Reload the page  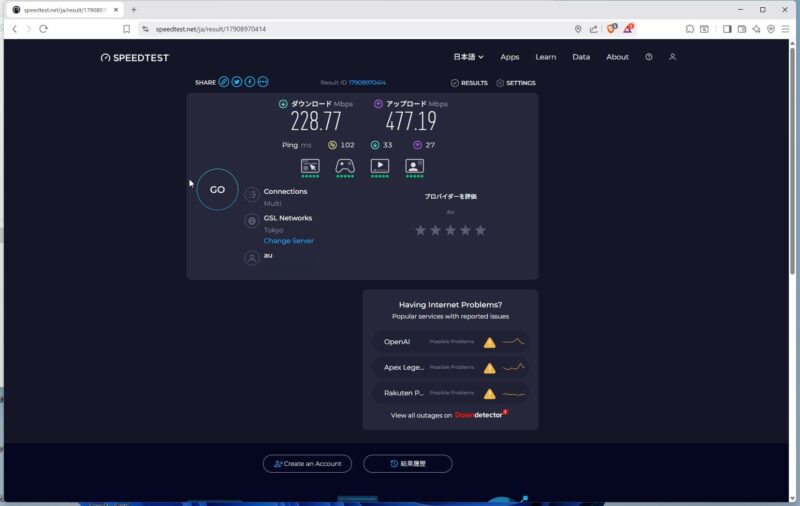[x=43, y=29]
